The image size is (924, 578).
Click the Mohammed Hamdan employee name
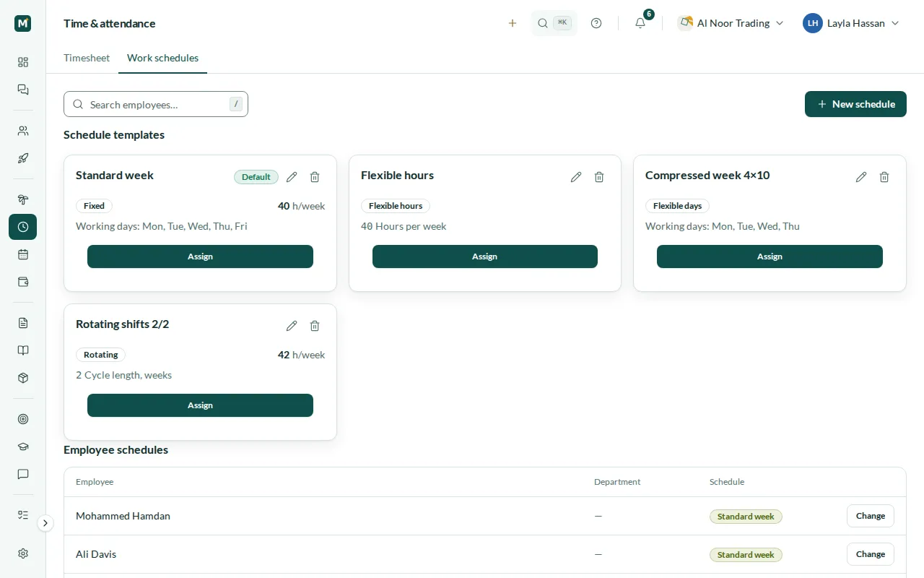click(x=123, y=516)
